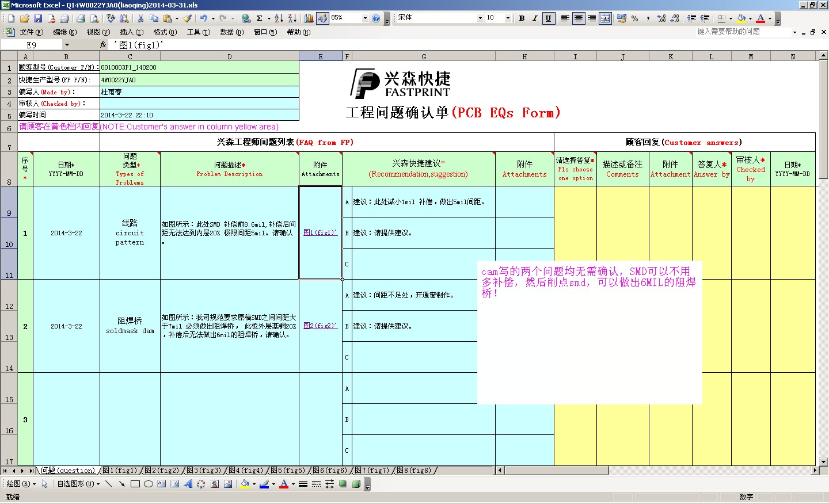829x504 pixels.
Task: Toggle align left
Action: (x=565, y=18)
